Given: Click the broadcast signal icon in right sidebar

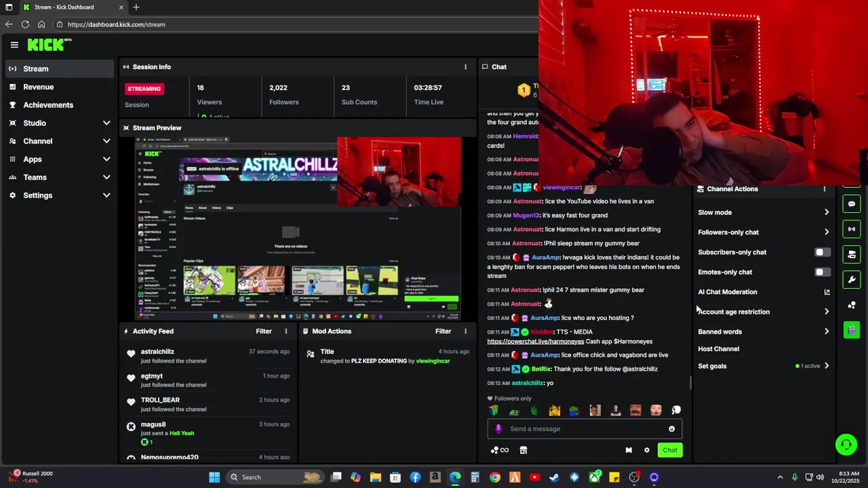Looking at the screenshot, I should pyautogui.click(x=852, y=229).
